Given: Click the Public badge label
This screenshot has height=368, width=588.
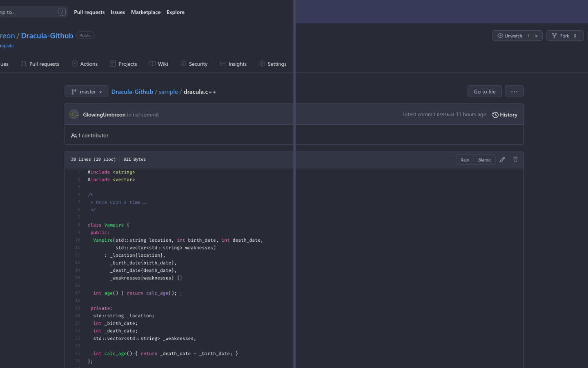Looking at the screenshot, I should [85, 36].
